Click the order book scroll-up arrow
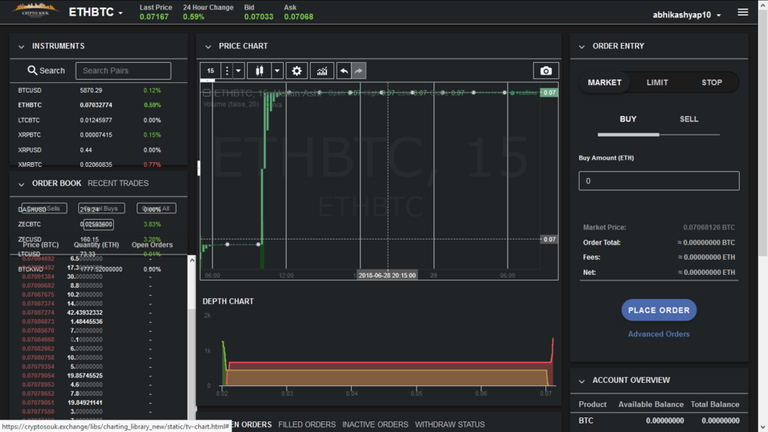This screenshot has height=432, width=768. click(192, 261)
